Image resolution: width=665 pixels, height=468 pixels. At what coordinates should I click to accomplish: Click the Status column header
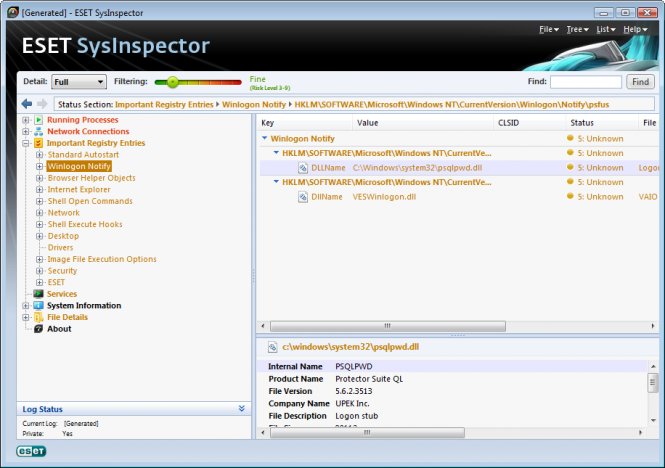(602, 123)
